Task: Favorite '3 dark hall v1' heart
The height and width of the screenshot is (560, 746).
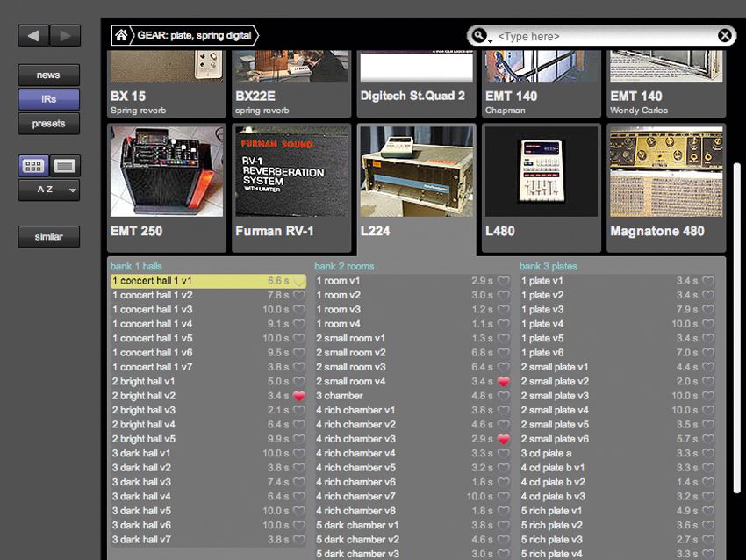Action: tap(298, 454)
